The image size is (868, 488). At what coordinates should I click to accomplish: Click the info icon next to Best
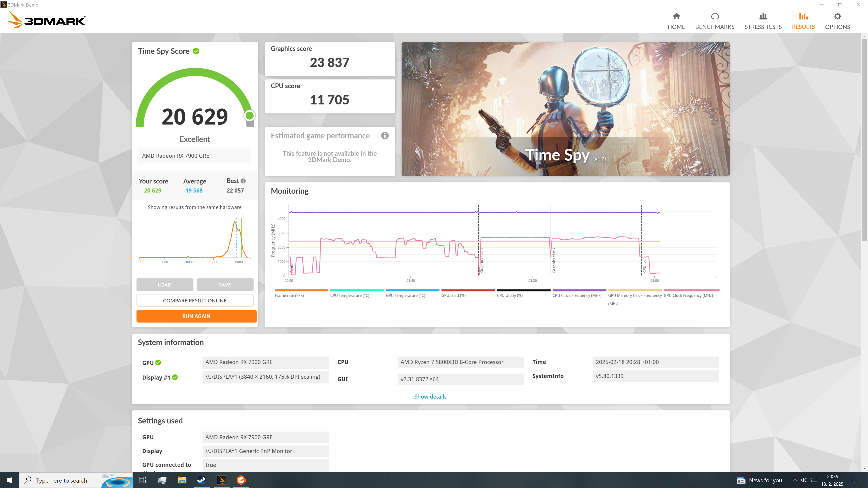pos(243,181)
